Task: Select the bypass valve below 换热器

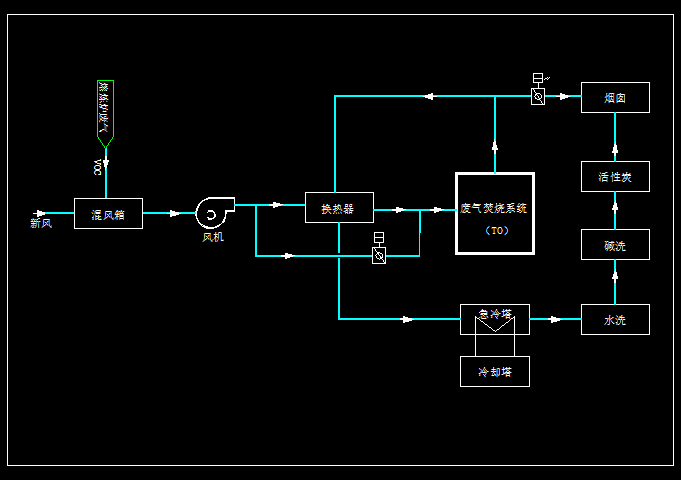Action: pos(379,255)
